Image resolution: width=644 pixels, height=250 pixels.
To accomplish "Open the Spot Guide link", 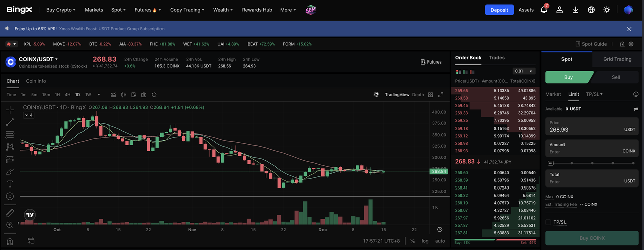I will 591,44.
